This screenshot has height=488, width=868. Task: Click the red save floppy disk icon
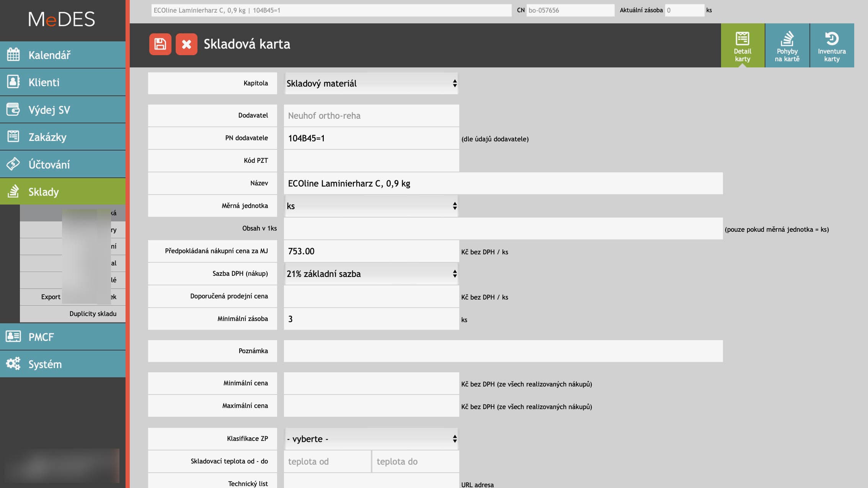(160, 44)
